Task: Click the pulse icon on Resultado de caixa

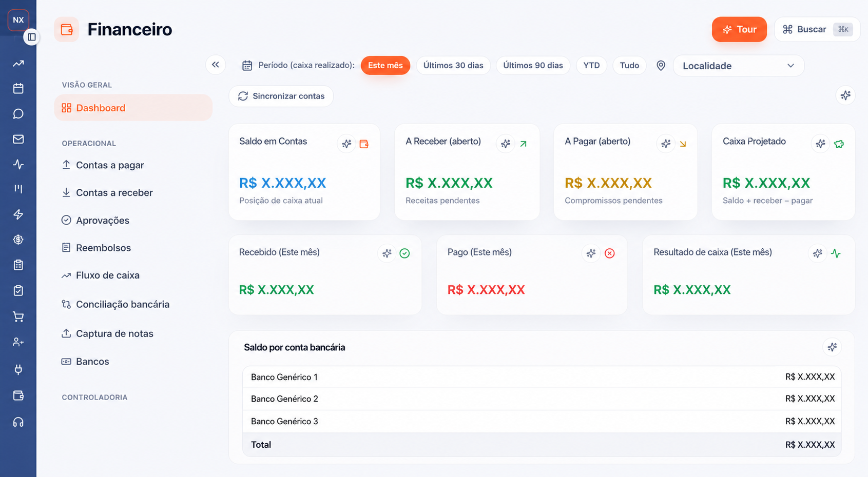Action: (x=836, y=253)
